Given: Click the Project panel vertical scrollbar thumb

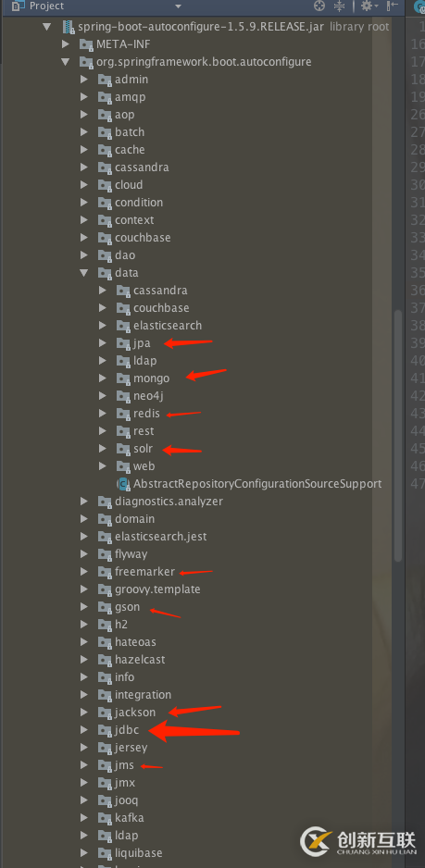Looking at the screenshot, I should 397,436.
